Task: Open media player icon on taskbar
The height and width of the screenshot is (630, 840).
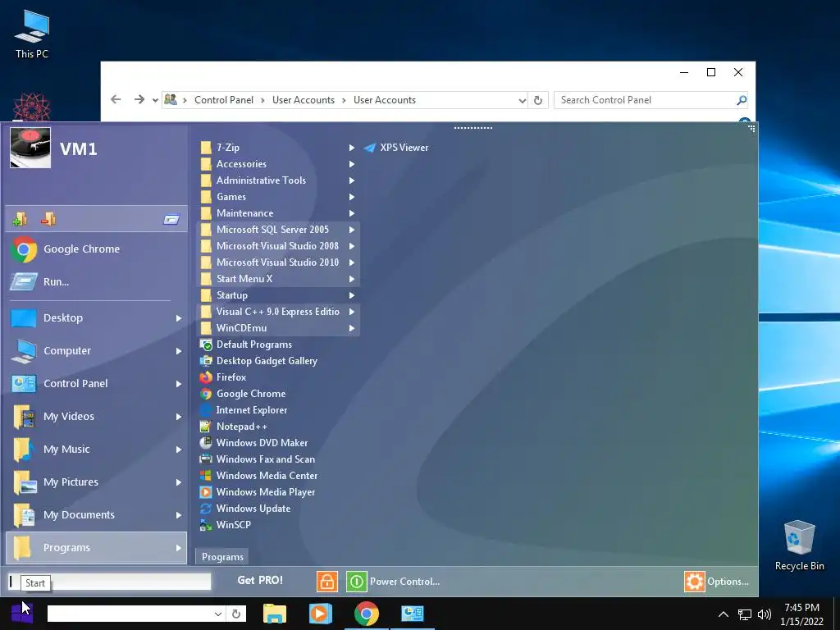Action: 320,614
